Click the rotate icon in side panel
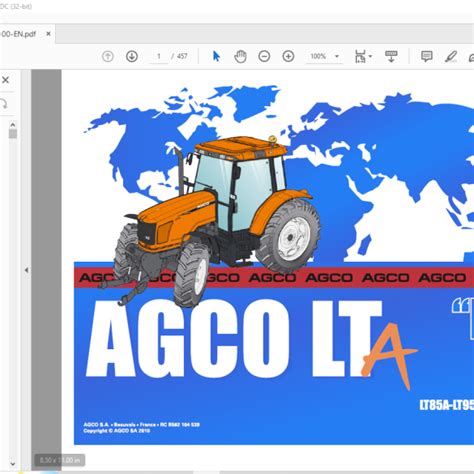 (4, 104)
